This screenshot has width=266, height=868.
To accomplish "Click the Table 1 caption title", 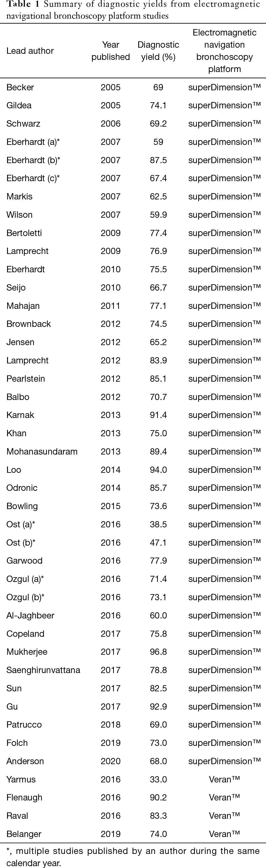I will (x=133, y=10).
